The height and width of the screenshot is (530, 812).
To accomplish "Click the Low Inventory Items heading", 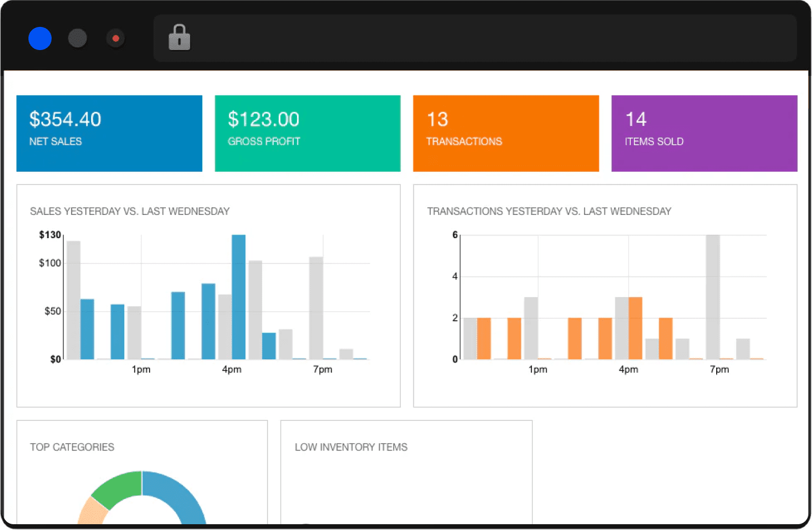I will coord(351,447).
